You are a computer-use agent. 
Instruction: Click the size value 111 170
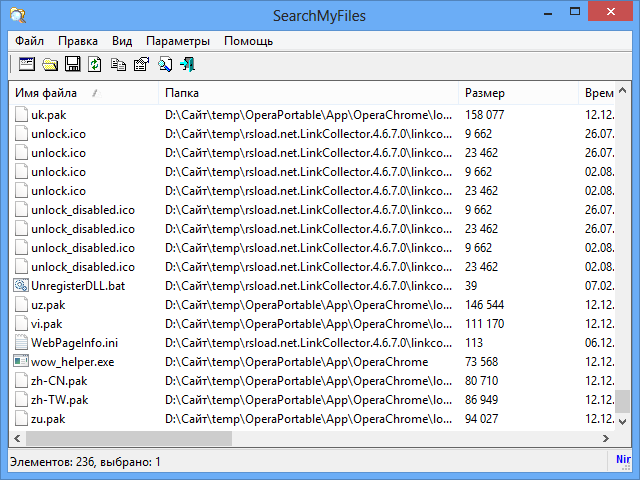[x=484, y=324]
